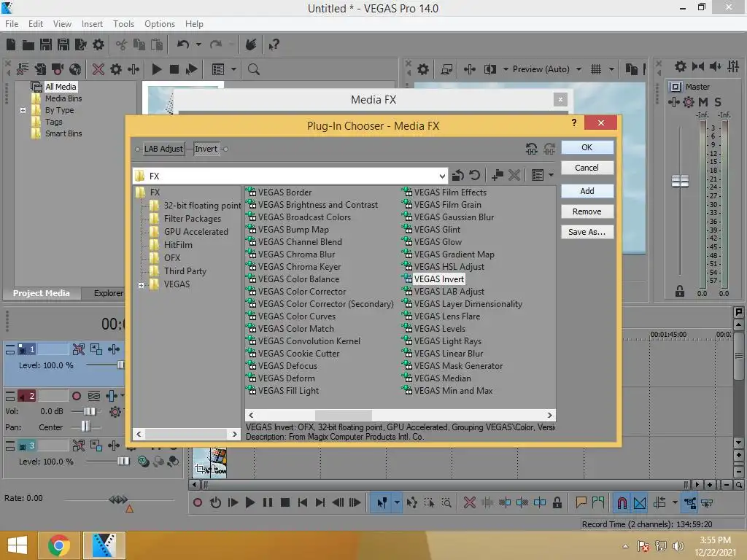Image resolution: width=747 pixels, height=560 pixels.
Task: Toggle Solo button on Master bus
Action: click(718, 102)
